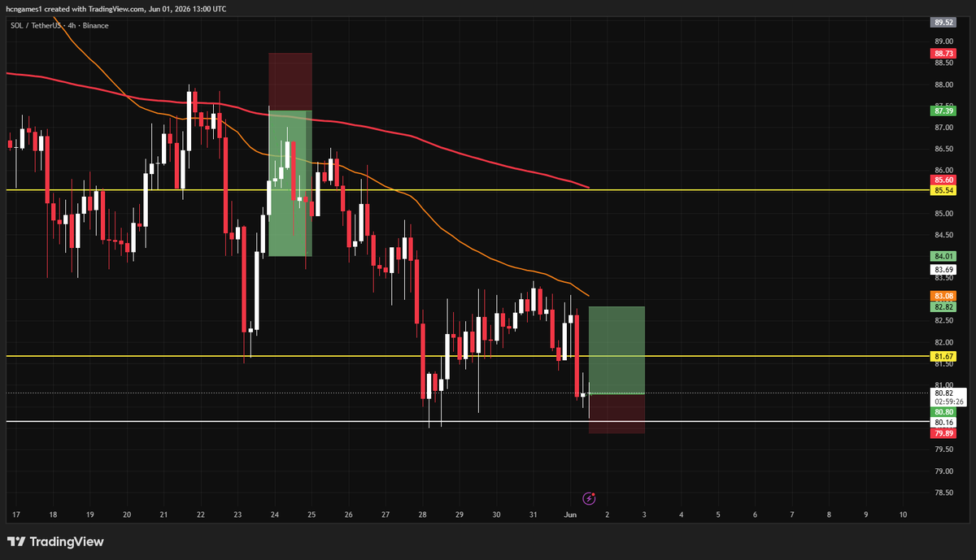This screenshot has width=976, height=560.
Task: Select the gray 89.52 price label
Action: pos(944,23)
